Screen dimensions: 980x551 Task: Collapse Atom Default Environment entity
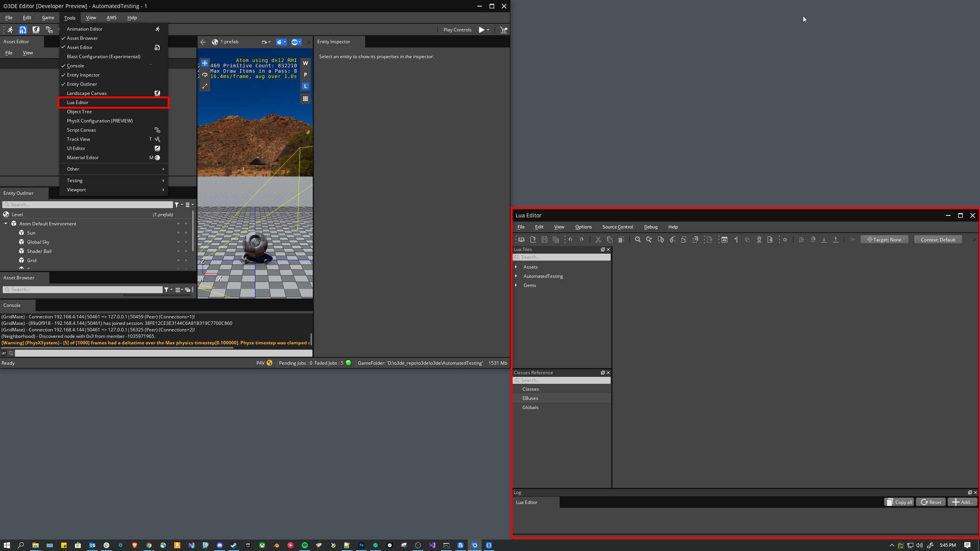pos(6,223)
